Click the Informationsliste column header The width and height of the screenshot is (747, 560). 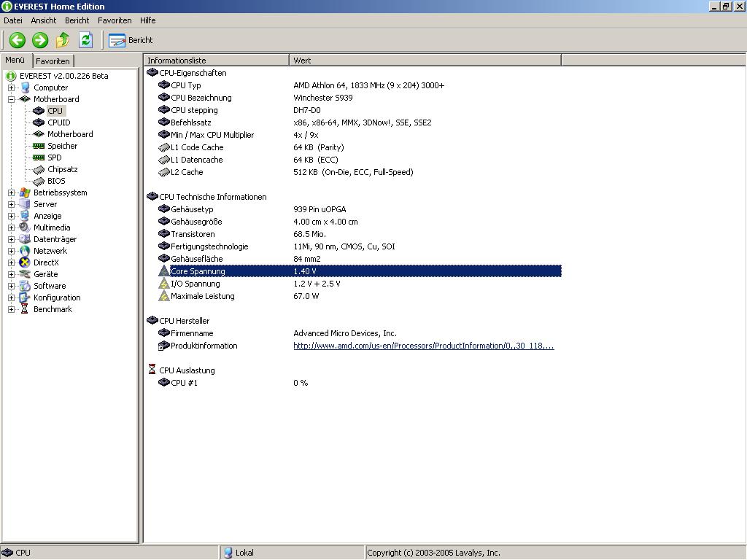pyautogui.click(x=216, y=61)
